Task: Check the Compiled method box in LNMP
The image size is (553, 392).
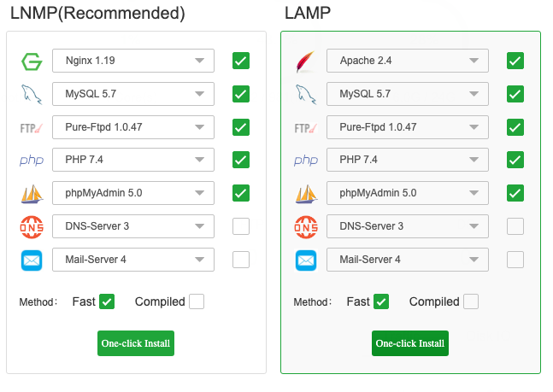Action: (x=197, y=301)
